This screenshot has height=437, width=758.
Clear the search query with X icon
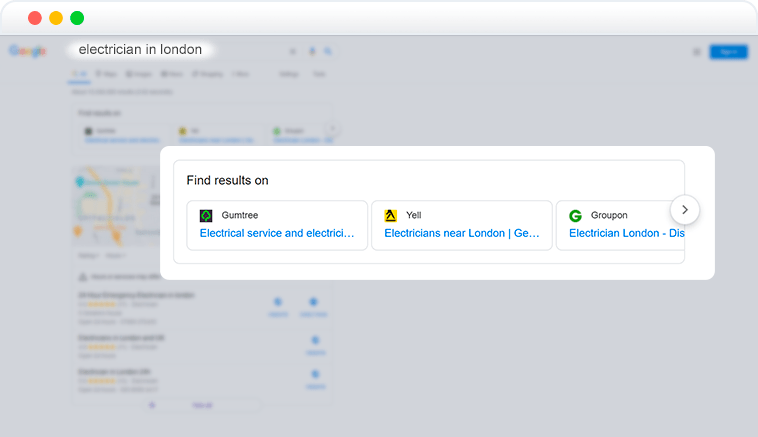tap(292, 51)
